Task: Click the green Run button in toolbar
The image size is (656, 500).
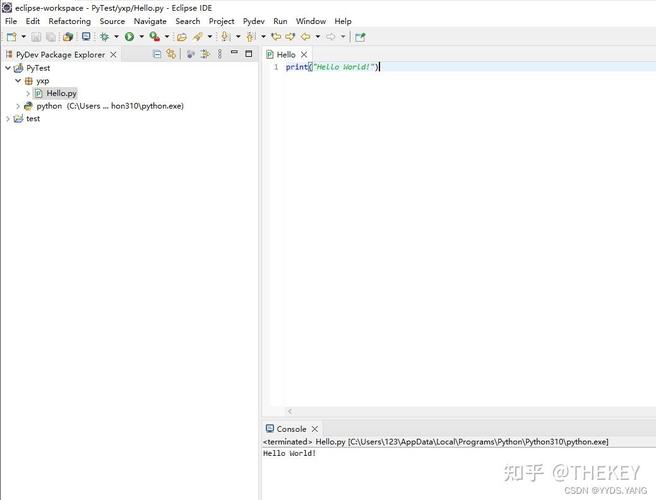Action: (129, 37)
